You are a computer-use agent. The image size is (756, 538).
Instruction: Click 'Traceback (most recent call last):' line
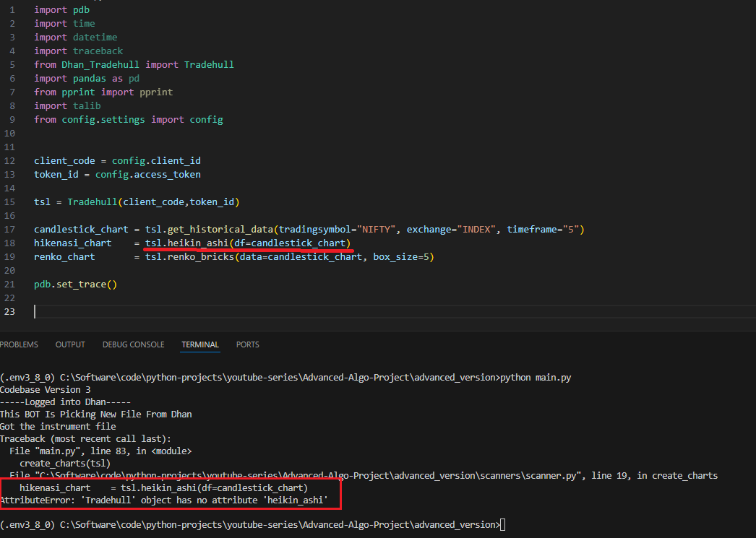point(85,439)
